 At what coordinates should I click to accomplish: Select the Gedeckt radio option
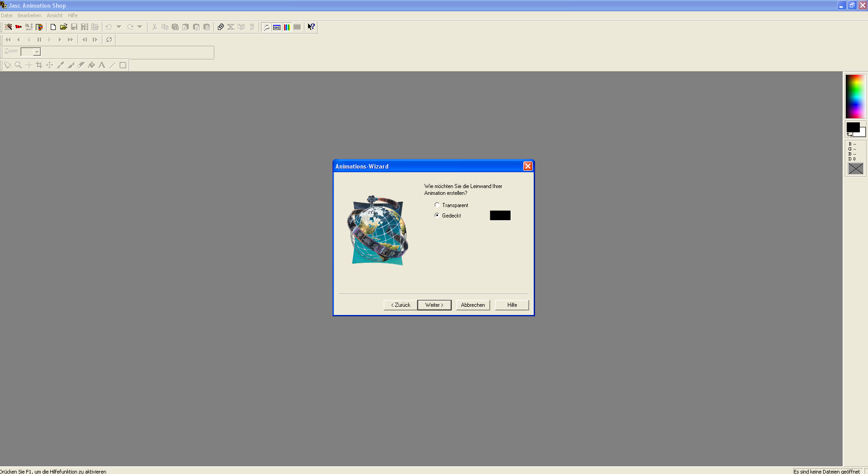click(x=437, y=215)
